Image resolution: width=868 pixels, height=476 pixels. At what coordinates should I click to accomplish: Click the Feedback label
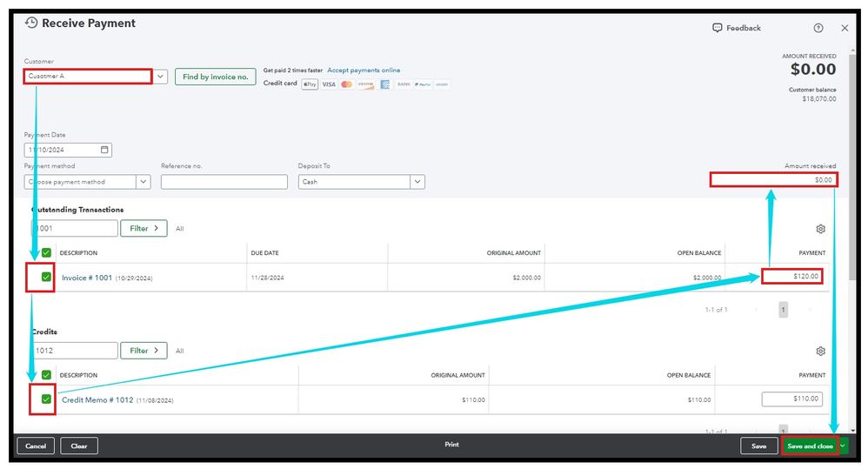click(744, 28)
